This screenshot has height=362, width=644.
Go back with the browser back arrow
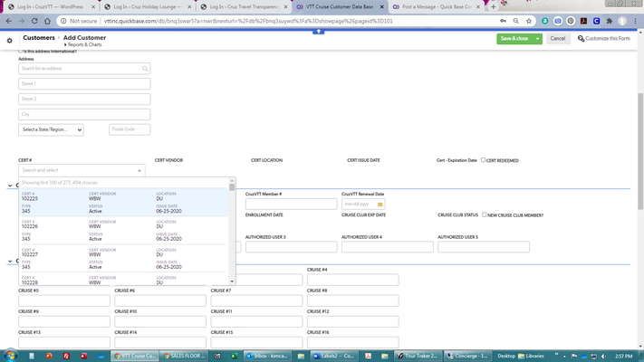click(9, 21)
